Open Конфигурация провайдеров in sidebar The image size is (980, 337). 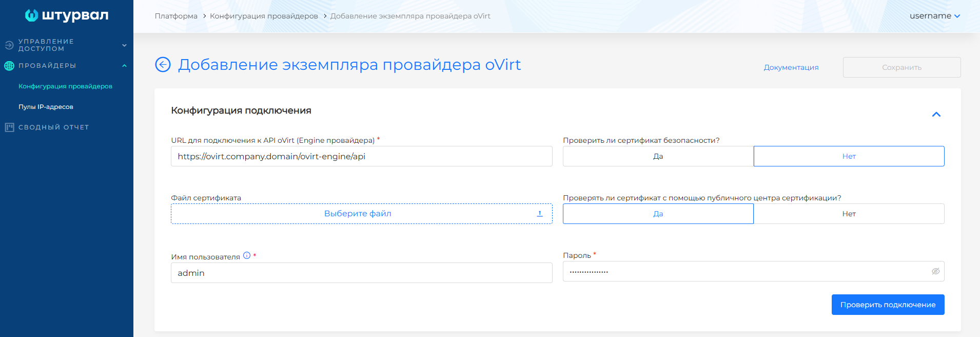(65, 86)
